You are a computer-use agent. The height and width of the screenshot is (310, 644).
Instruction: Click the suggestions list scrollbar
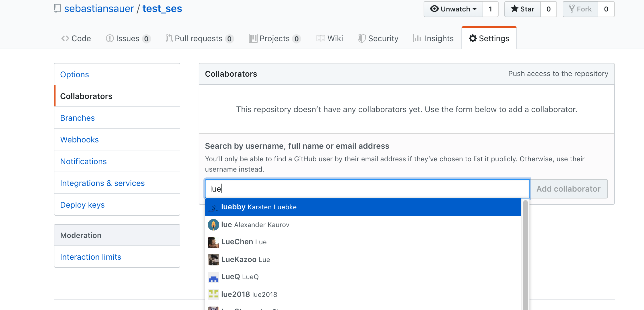point(525,255)
